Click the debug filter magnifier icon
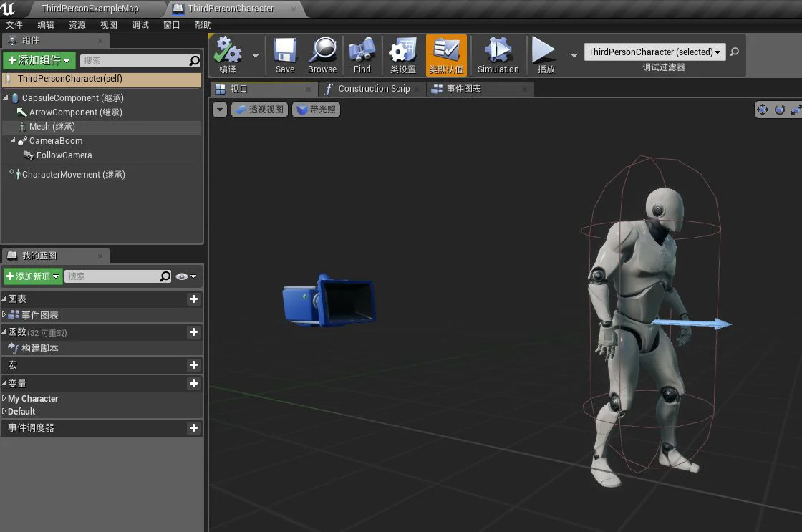Viewport: 802px width, 532px height. point(735,52)
